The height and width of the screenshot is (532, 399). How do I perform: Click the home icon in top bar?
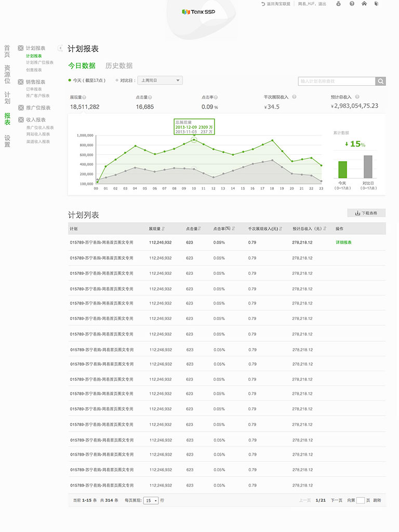(x=364, y=4)
